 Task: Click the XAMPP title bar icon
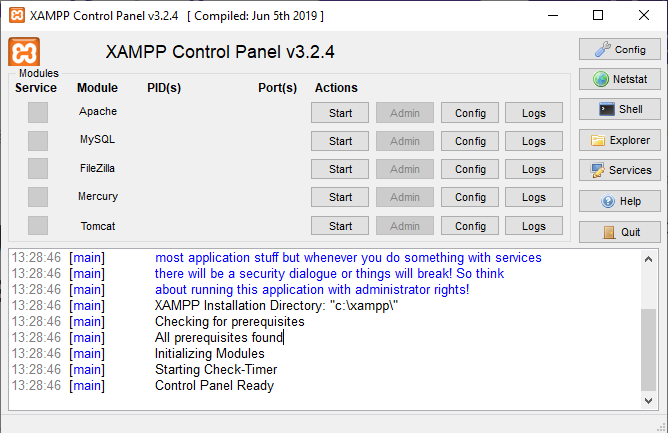[x=14, y=15]
